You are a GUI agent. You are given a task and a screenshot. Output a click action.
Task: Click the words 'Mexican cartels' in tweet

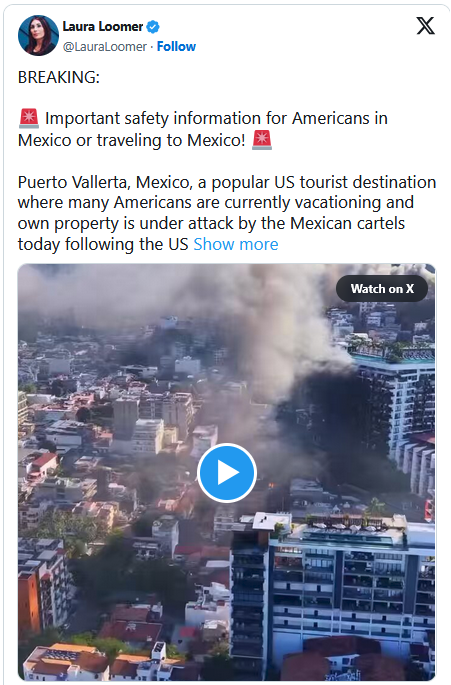click(347, 223)
